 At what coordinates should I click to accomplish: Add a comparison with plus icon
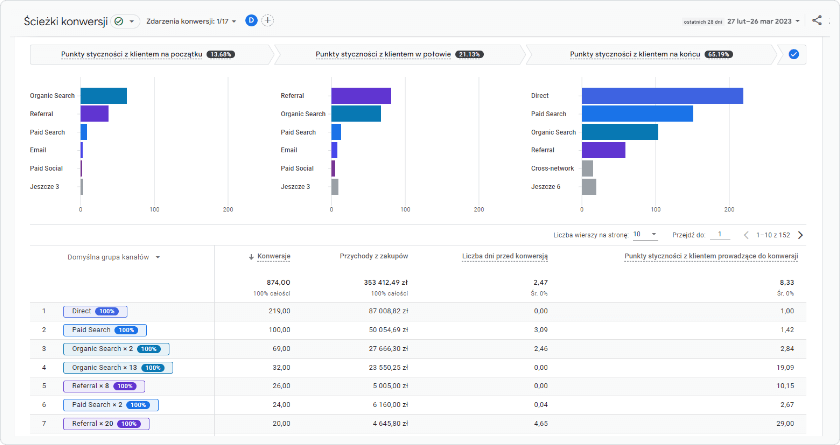267,20
